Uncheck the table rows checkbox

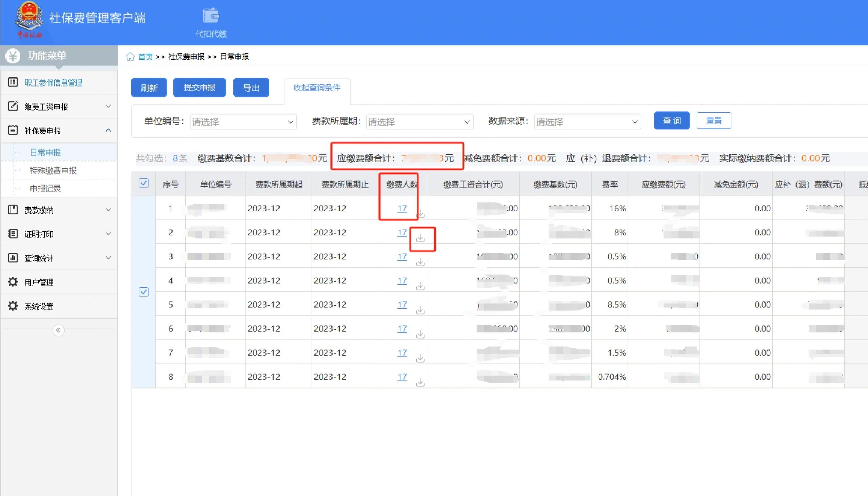tap(144, 292)
